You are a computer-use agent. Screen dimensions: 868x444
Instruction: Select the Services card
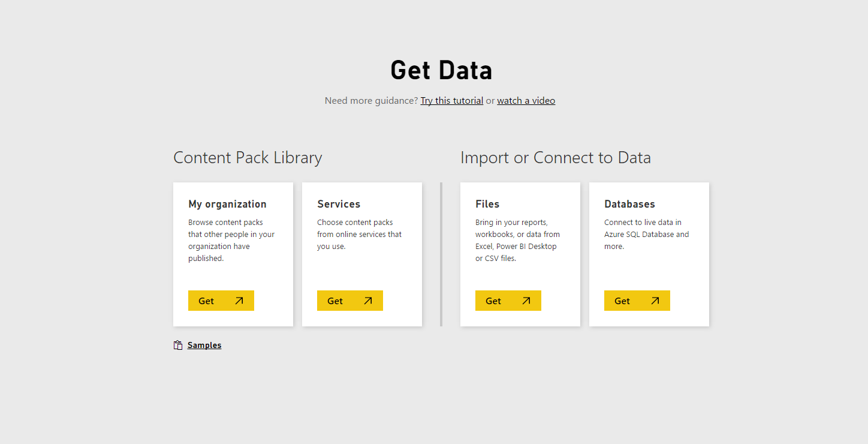point(361,254)
